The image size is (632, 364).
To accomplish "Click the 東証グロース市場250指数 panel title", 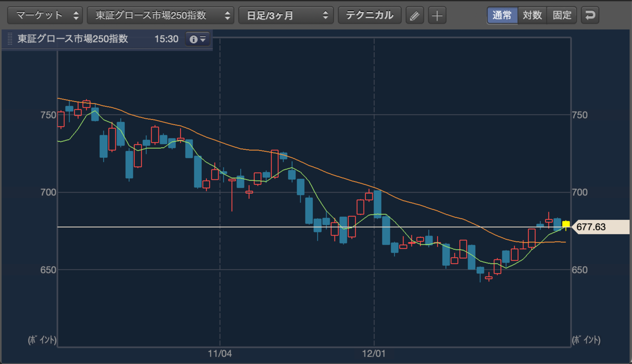I will 73,39.
